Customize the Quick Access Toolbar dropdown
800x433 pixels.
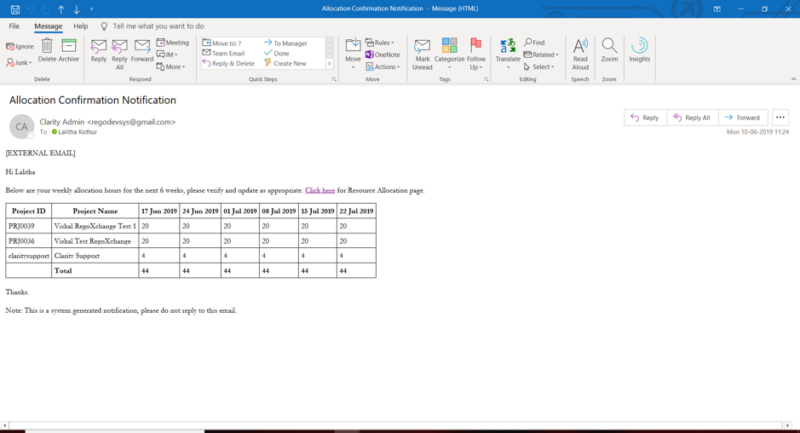click(92, 9)
